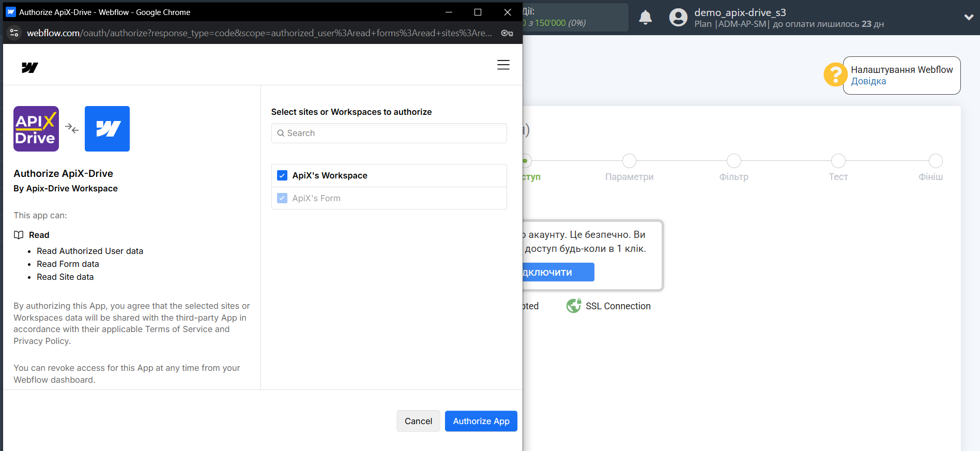Click the demo_apix-drive_s3 username
The width and height of the screenshot is (980, 451).
(x=740, y=12)
